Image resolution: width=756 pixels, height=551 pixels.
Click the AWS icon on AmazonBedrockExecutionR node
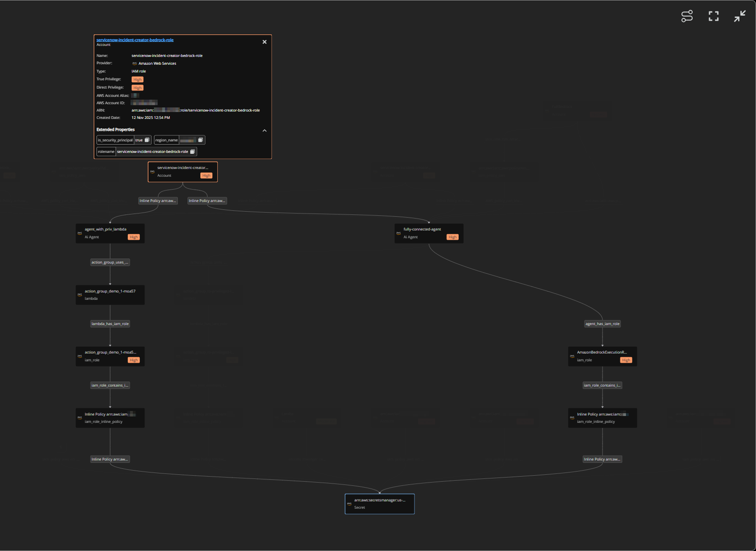click(572, 356)
